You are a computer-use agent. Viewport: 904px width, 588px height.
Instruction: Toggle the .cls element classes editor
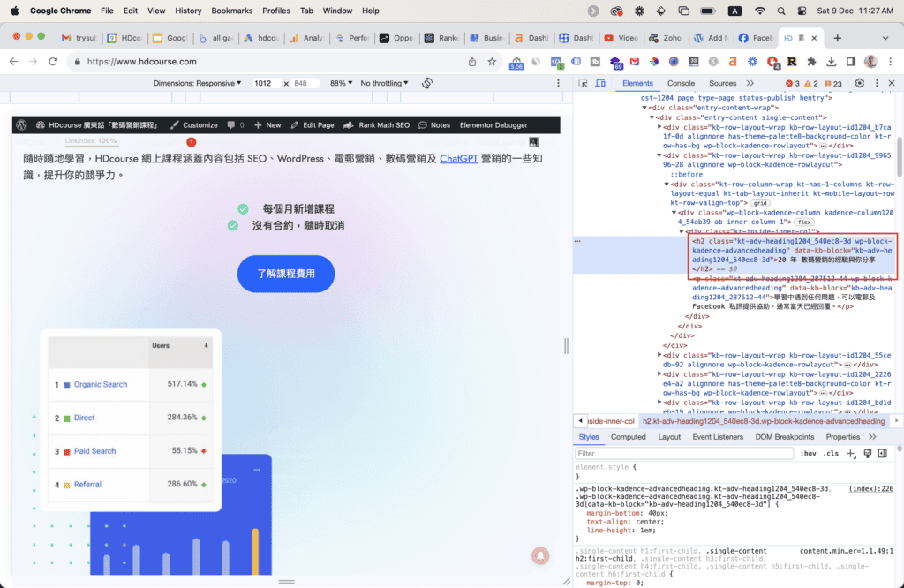pos(831,453)
